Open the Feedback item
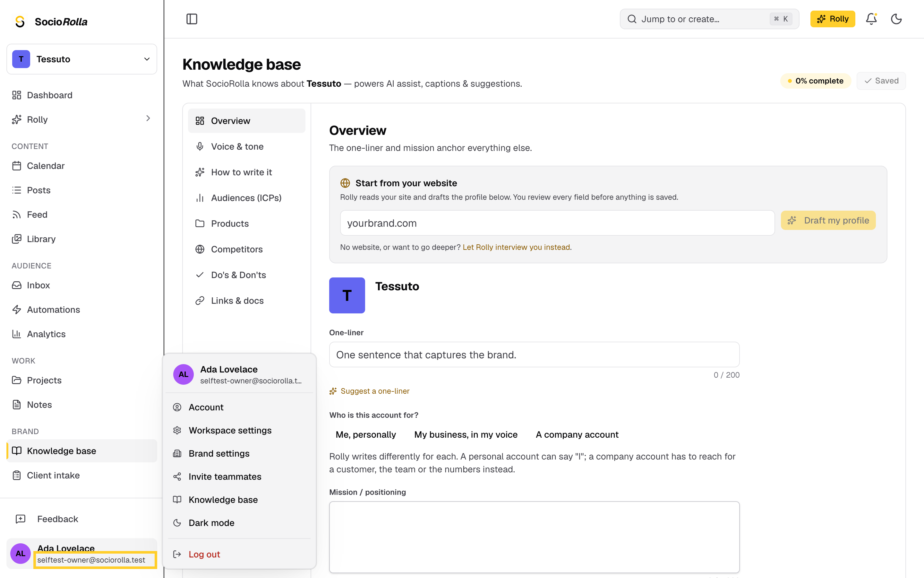The width and height of the screenshot is (924, 578). click(82, 519)
